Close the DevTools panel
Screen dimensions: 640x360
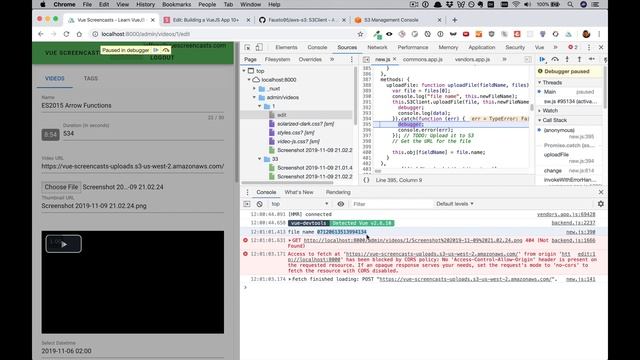point(601,47)
